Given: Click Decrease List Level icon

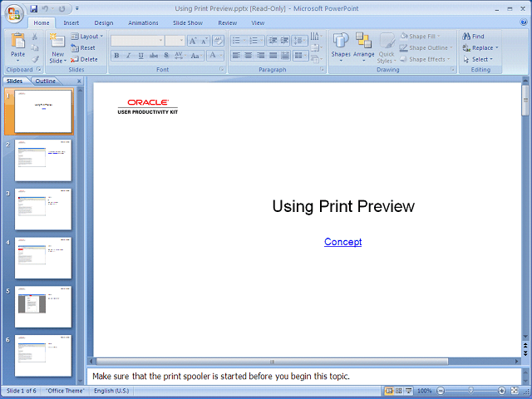Looking at the screenshot, I should (273, 41).
